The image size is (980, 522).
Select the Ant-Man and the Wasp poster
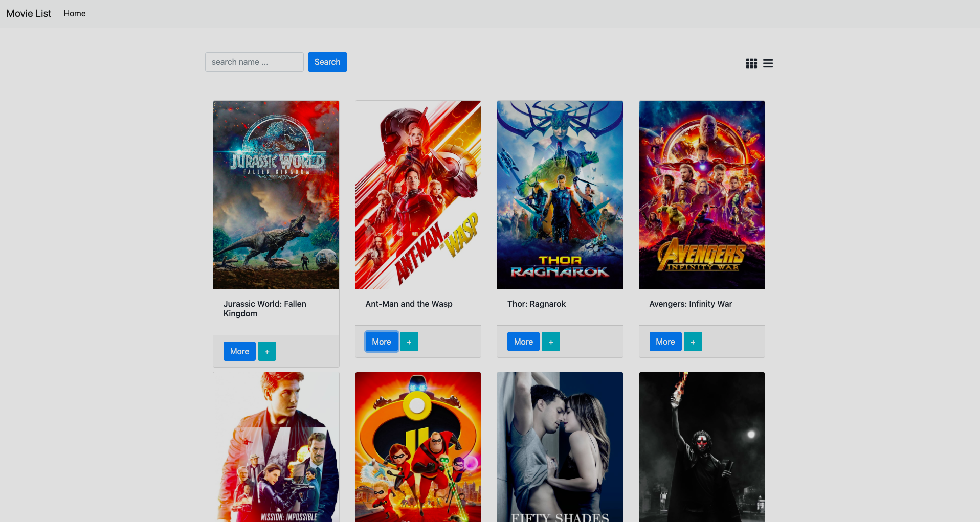pos(418,195)
